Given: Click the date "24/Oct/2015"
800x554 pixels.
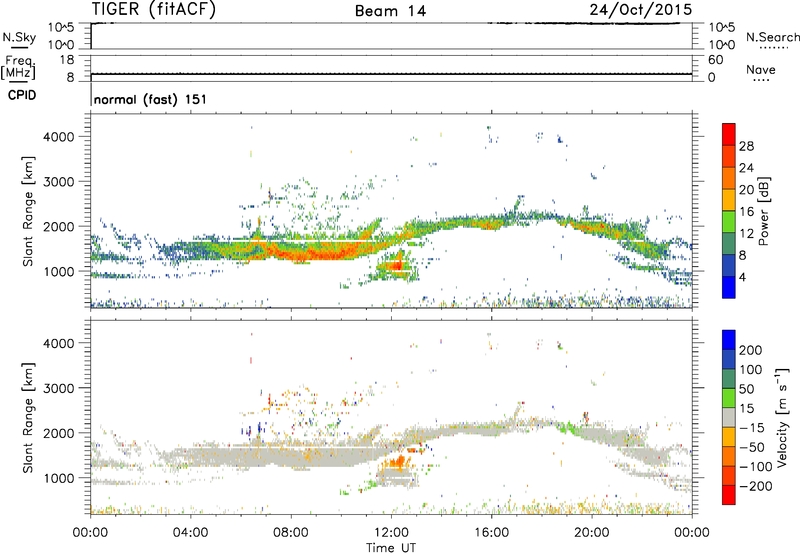Looking at the screenshot, I should click(641, 10).
